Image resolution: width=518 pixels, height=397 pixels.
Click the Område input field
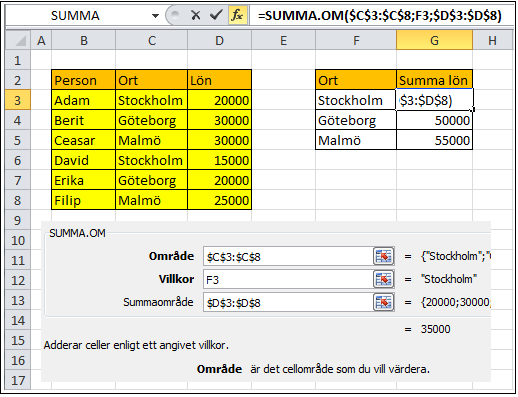pos(288,256)
